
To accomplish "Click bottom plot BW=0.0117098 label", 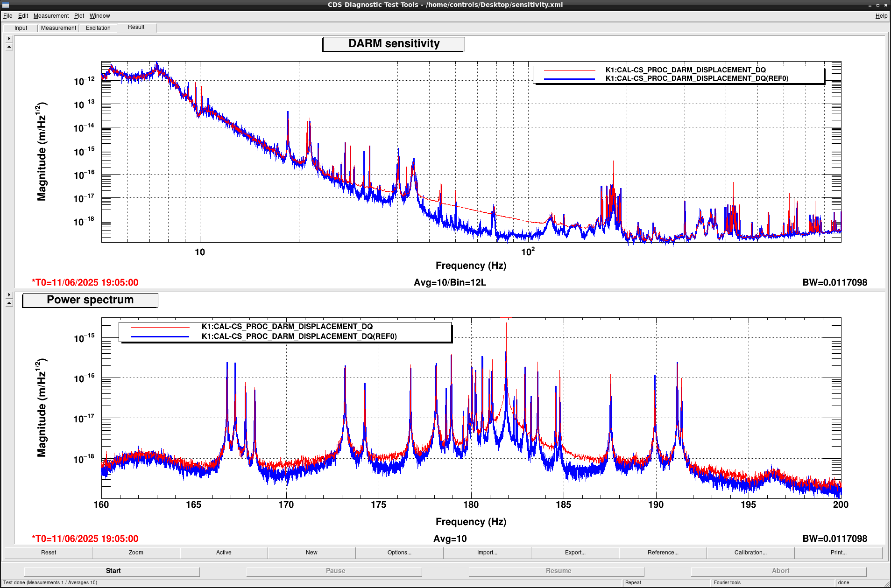I will (x=834, y=539).
